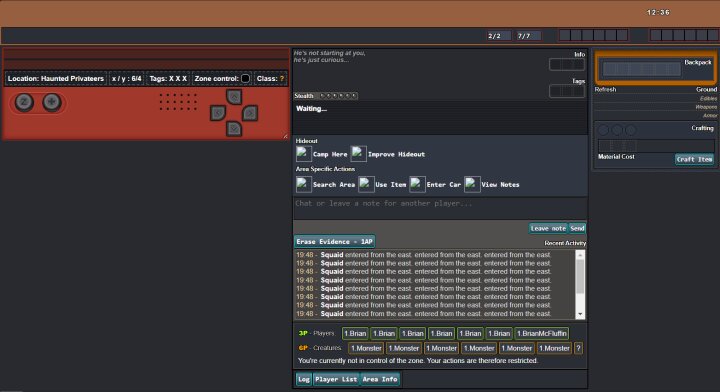Click the Search Area action icon

pyautogui.click(x=304, y=185)
